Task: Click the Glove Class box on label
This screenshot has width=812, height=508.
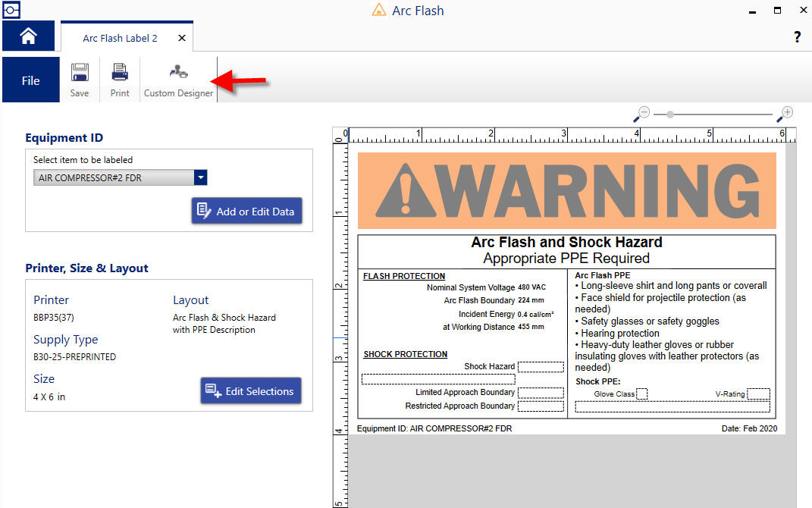Action: (641, 394)
